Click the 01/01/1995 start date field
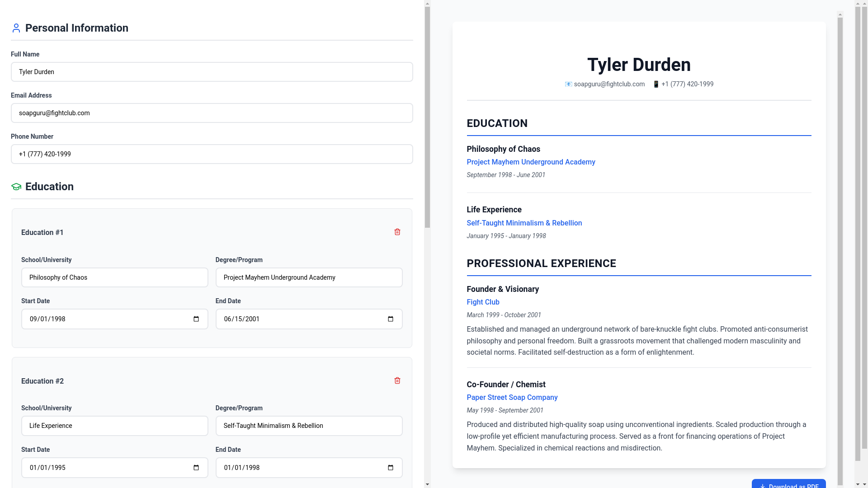The image size is (868, 488). [x=115, y=468]
